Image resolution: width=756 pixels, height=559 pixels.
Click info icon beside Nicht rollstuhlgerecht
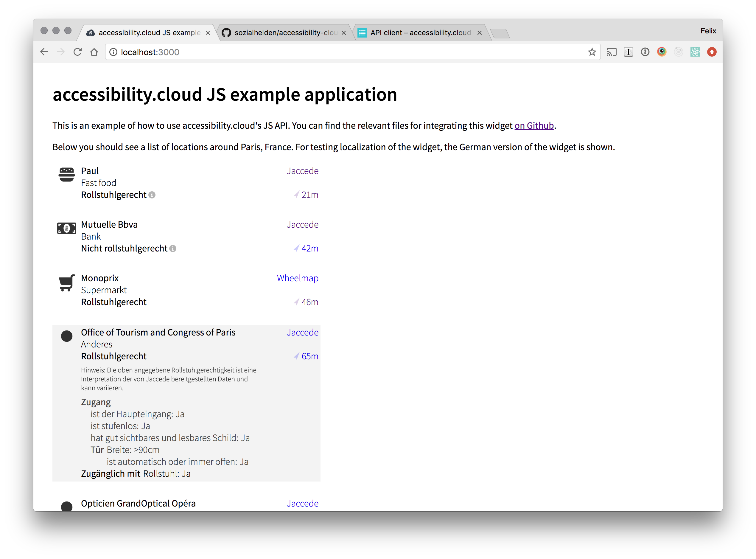click(173, 249)
